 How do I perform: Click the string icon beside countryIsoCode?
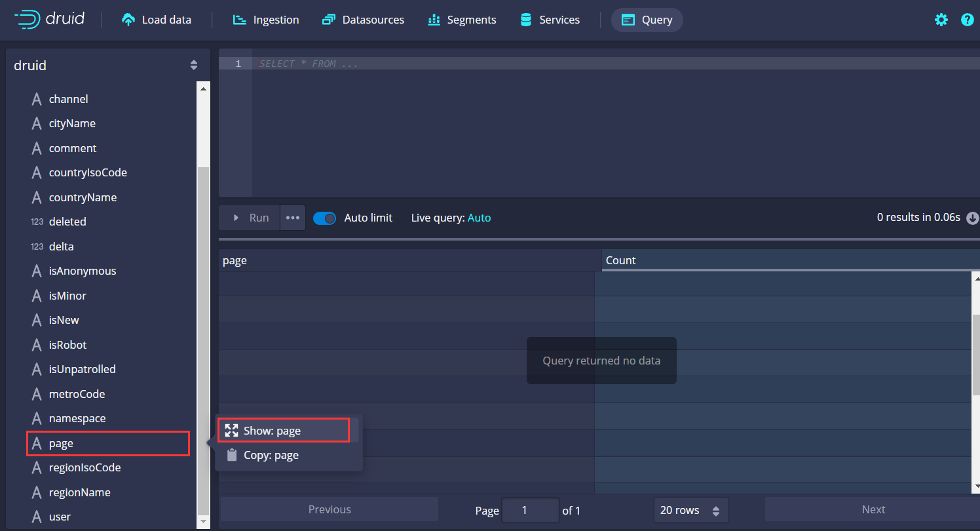(x=37, y=172)
